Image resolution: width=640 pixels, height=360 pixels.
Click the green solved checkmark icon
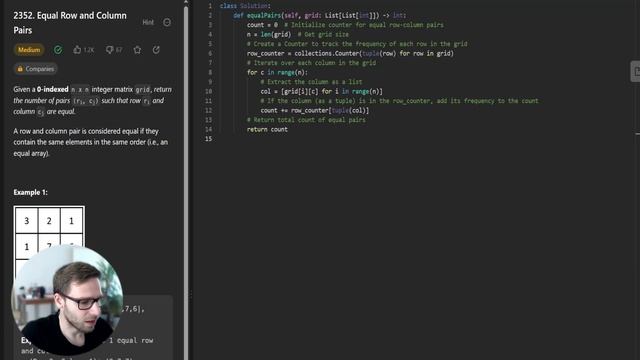click(58, 50)
